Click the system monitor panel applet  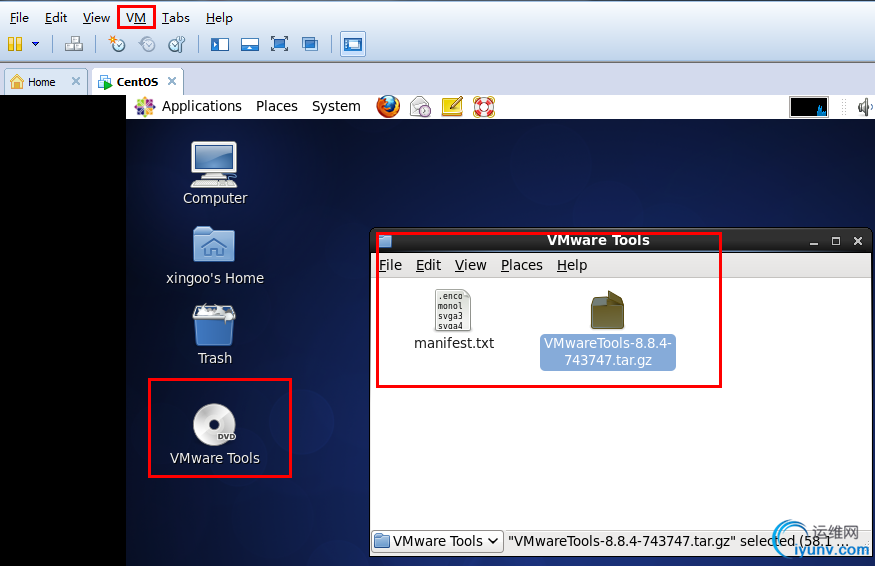[809, 107]
